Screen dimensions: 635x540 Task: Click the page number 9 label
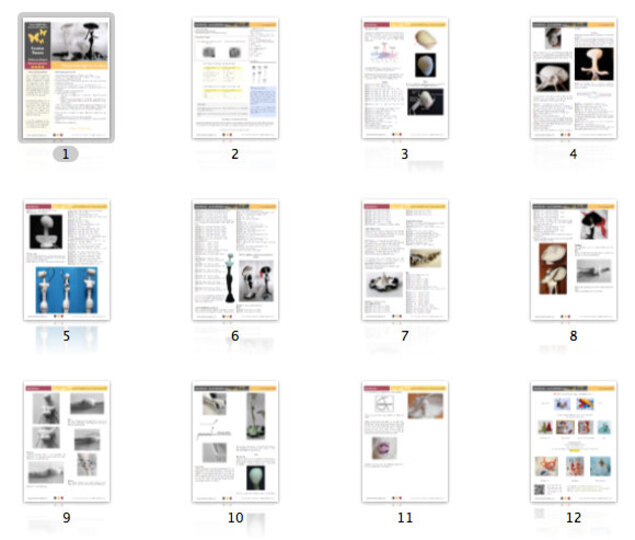(66, 518)
